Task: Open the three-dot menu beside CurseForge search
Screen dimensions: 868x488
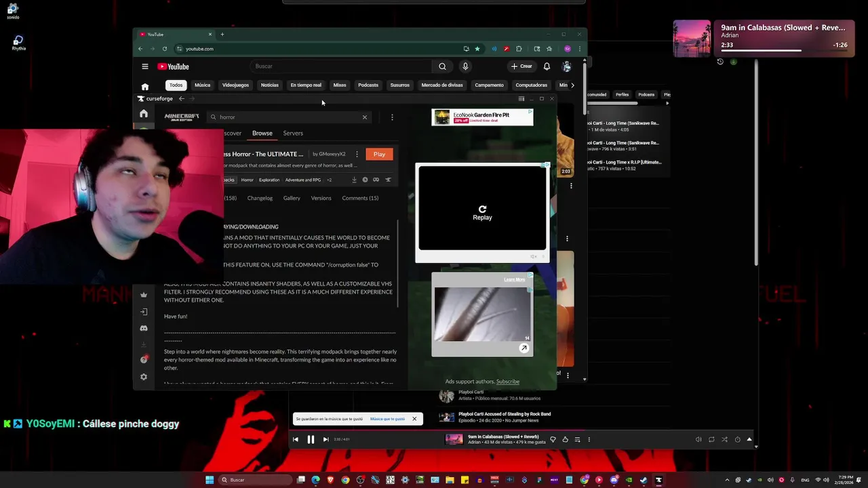Action: pos(392,117)
